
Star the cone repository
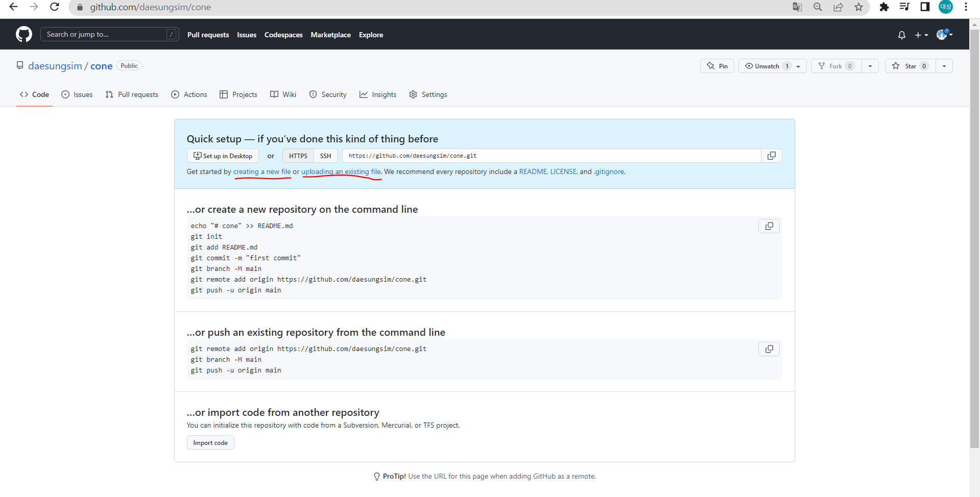(910, 66)
